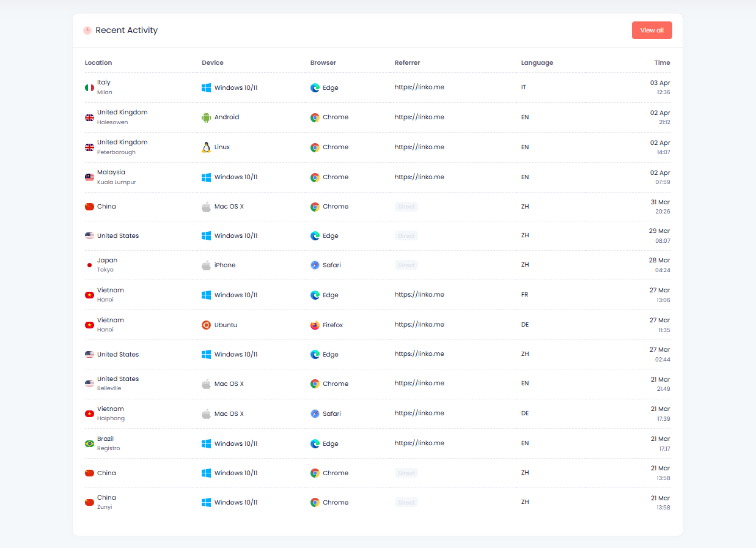Click the Recent Activity clock icon
The width and height of the screenshot is (756, 548).
(87, 30)
